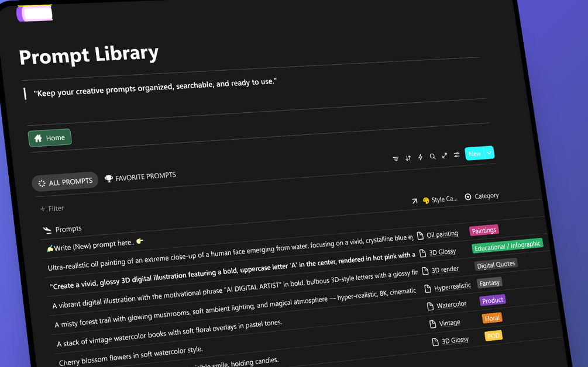The width and height of the screenshot is (588, 367).
Task: Open the Oil painting style page link
Action: [x=442, y=234]
